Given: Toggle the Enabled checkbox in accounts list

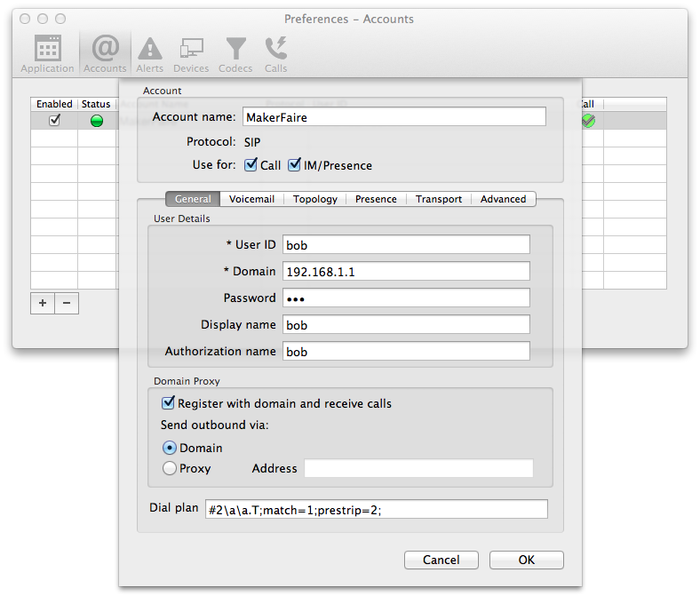Looking at the screenshot, I should tap(54, 121).
